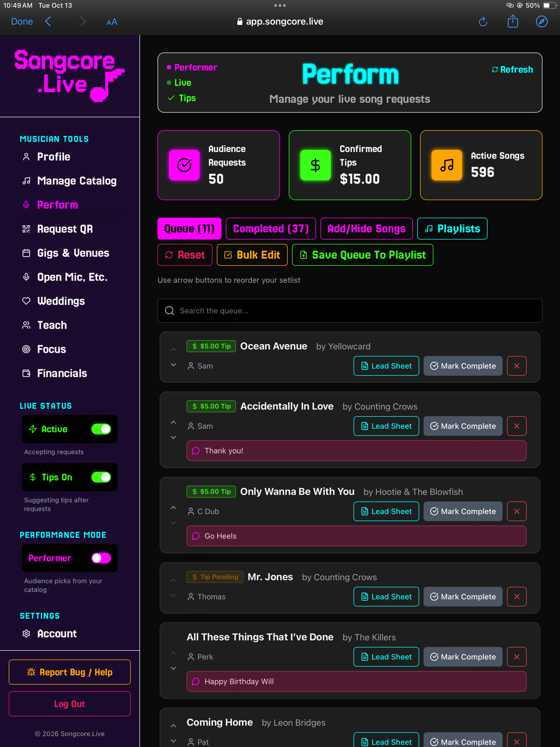
Task: Open Manage Catalog in sidebar
Action: pos(69,181)
